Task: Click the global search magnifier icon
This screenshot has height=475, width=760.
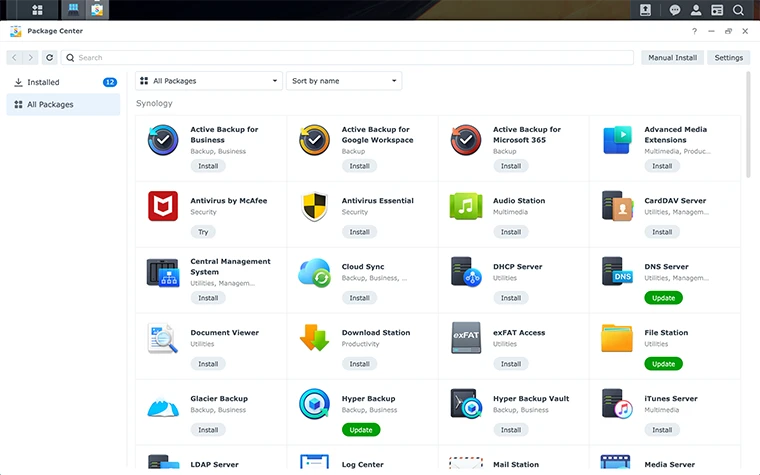Action: pyautogui.click(x=738, y=10)
